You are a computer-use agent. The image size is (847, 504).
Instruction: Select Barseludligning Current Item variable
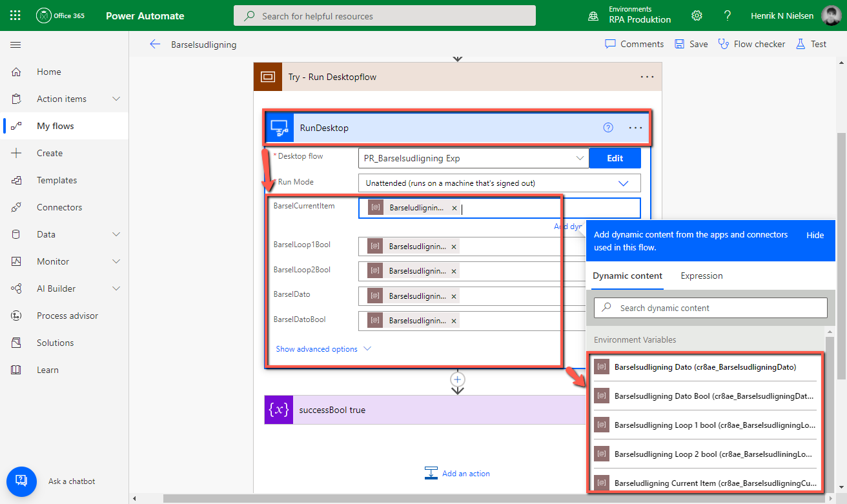click(x=705, y=482)
